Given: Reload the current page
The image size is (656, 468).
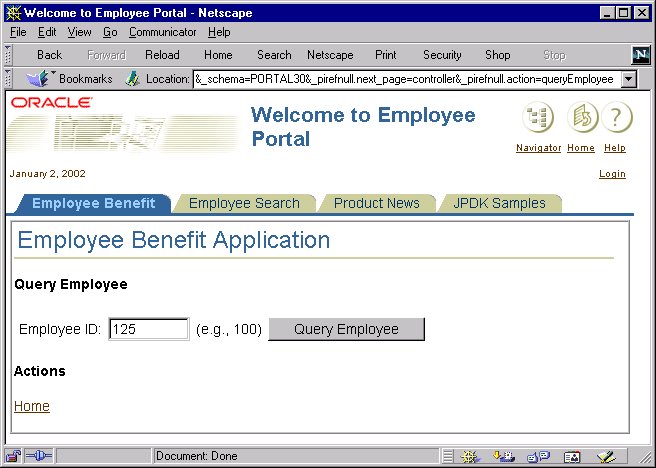Looking at the screenshot, I should (x=162, y=55).
